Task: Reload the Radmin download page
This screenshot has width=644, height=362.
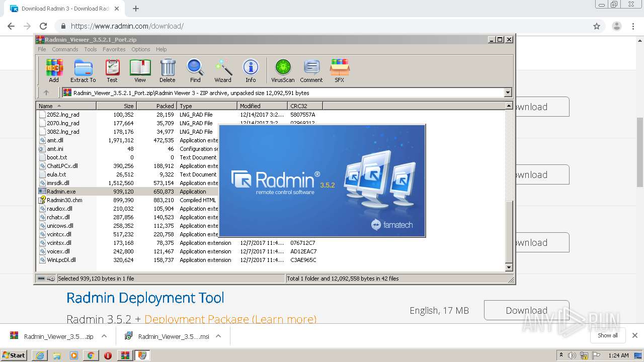Action: 43,26
